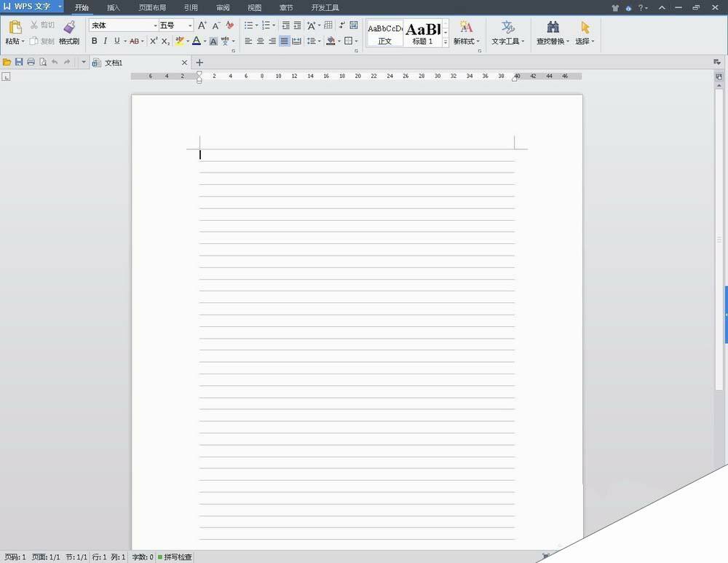Screen dimensions: 728x563
Task: Toggle underline formatting with the U icon
Action: pyautogui.click(x=116, y=41)
